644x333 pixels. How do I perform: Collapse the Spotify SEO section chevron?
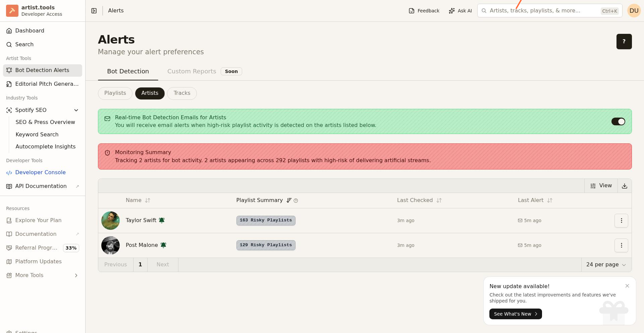(76, 110)
